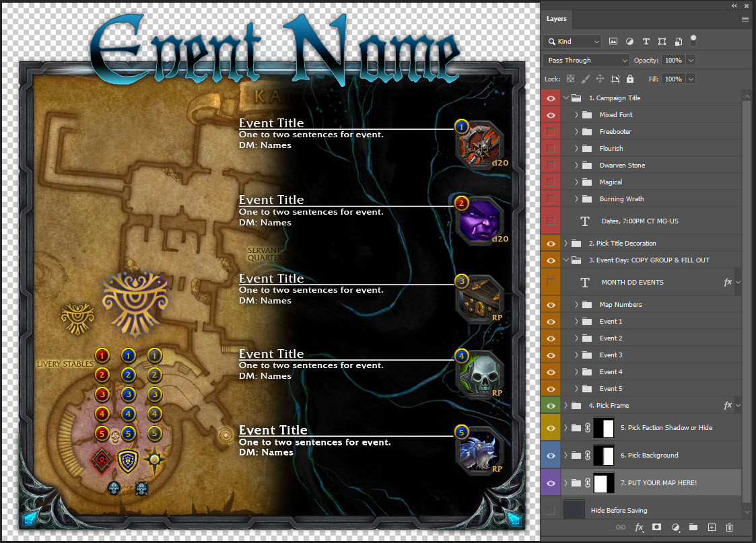Show the Freebooter group
The image size is (756, 543).
(x=551, y=131)
